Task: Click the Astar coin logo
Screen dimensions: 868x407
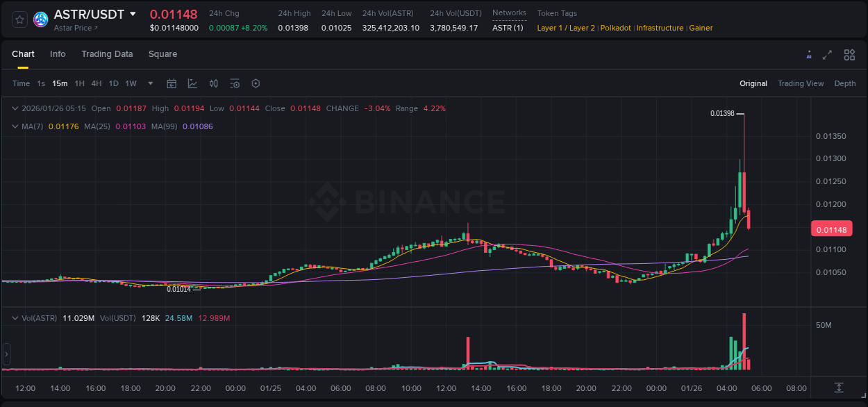Action: pos(40,19)
